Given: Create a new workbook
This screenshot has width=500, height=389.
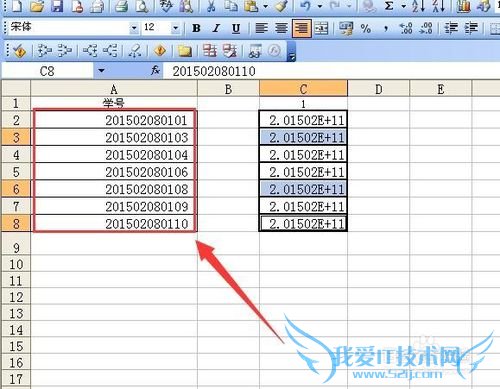Looking at the screenshot, I should (x=16, y=7).
